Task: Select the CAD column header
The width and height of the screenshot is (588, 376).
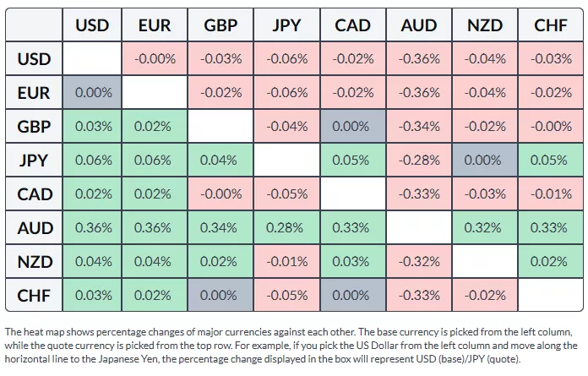Action: 352,25
